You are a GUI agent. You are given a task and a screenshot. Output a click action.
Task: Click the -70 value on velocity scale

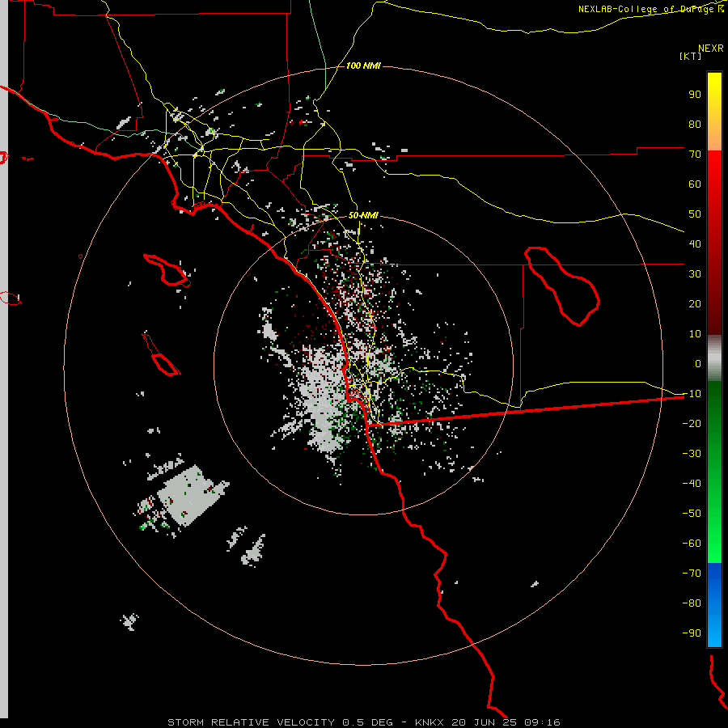692,574
